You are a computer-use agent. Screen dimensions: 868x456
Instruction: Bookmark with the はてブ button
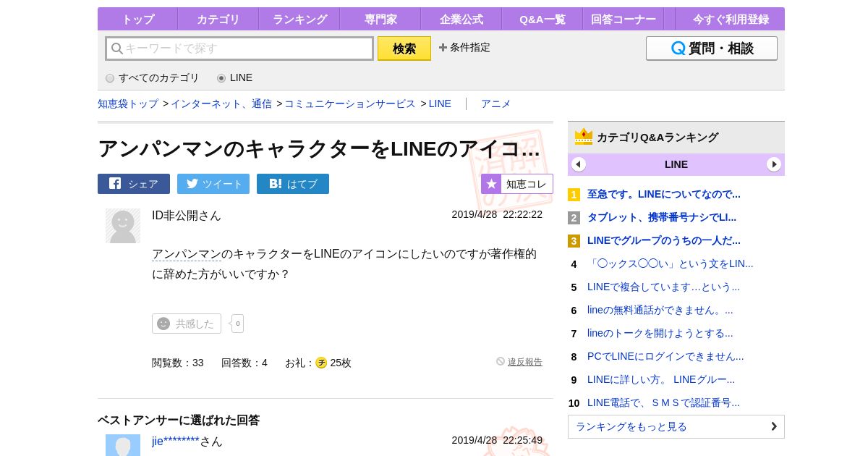(x=293, y=184)
